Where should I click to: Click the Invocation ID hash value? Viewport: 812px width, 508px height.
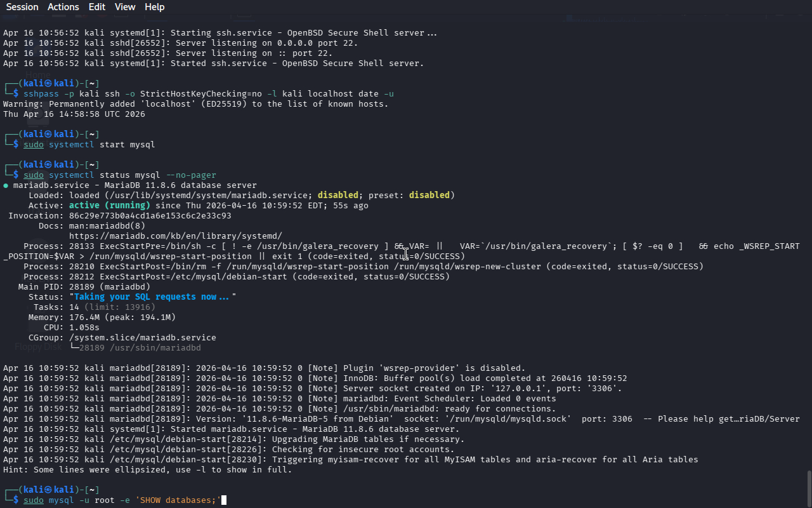[x=150, y=215]
